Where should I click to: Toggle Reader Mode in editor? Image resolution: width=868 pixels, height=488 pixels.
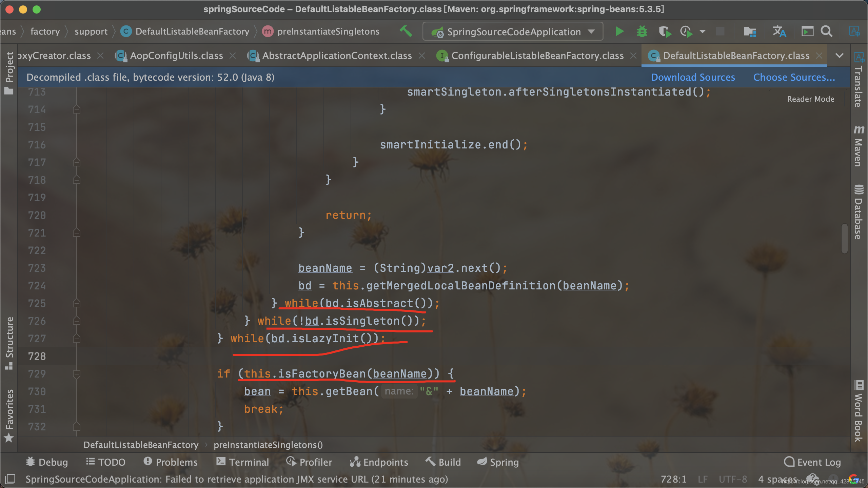[810, 99]
